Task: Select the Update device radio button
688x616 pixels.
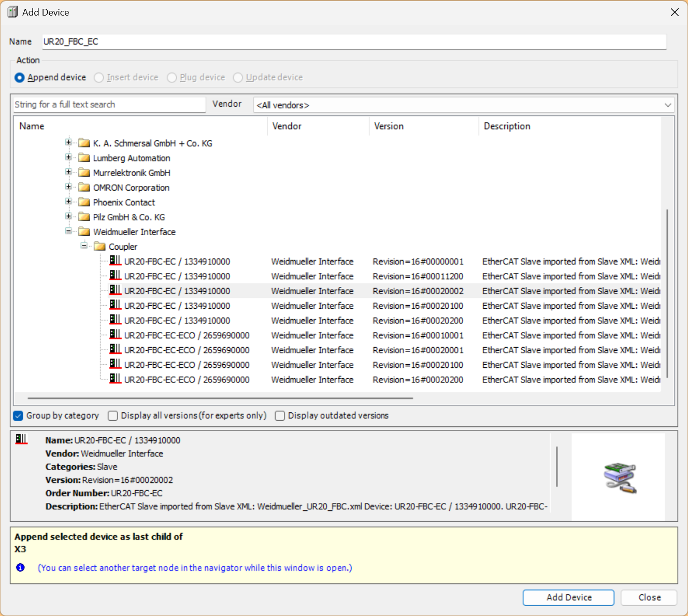Action: [238, 77]
